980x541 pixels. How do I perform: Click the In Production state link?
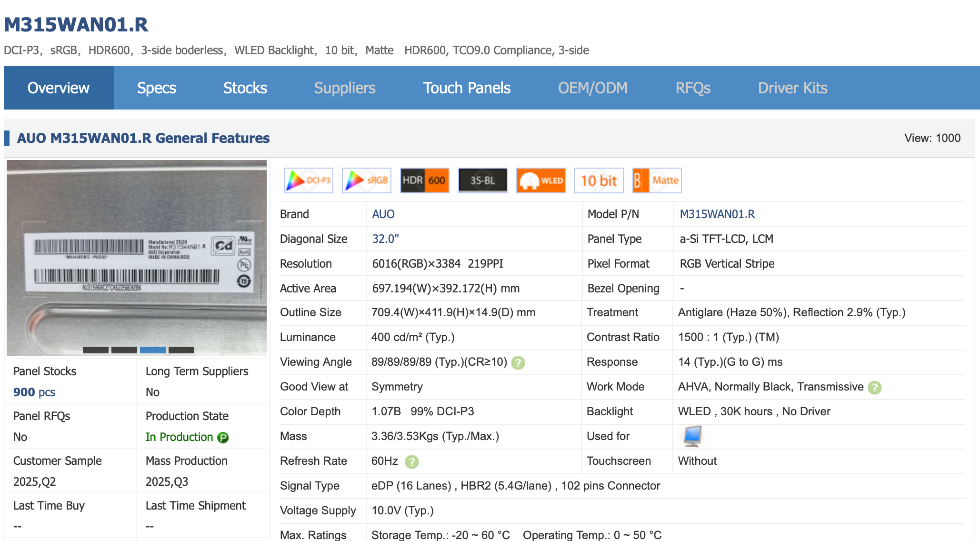click(180, 437)
